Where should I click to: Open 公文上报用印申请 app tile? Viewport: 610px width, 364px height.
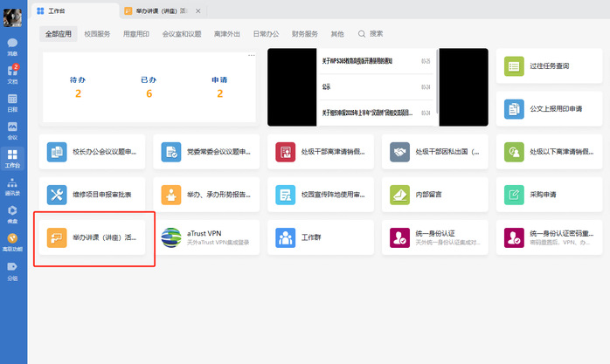click(550, 109)
